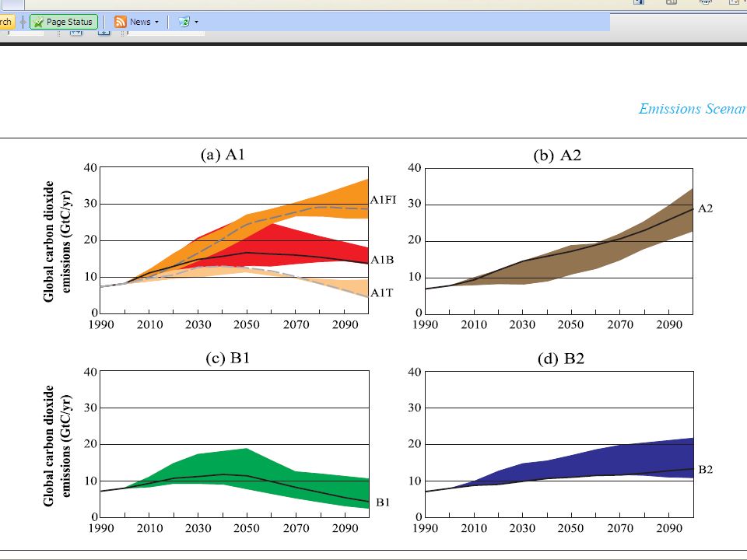Click the "(d) B2" chart title
The width and height of the screenshot is (747, 560).
561,359
